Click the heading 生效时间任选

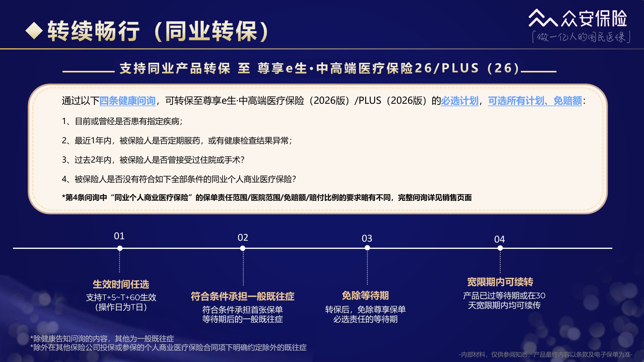coord(121,284)
